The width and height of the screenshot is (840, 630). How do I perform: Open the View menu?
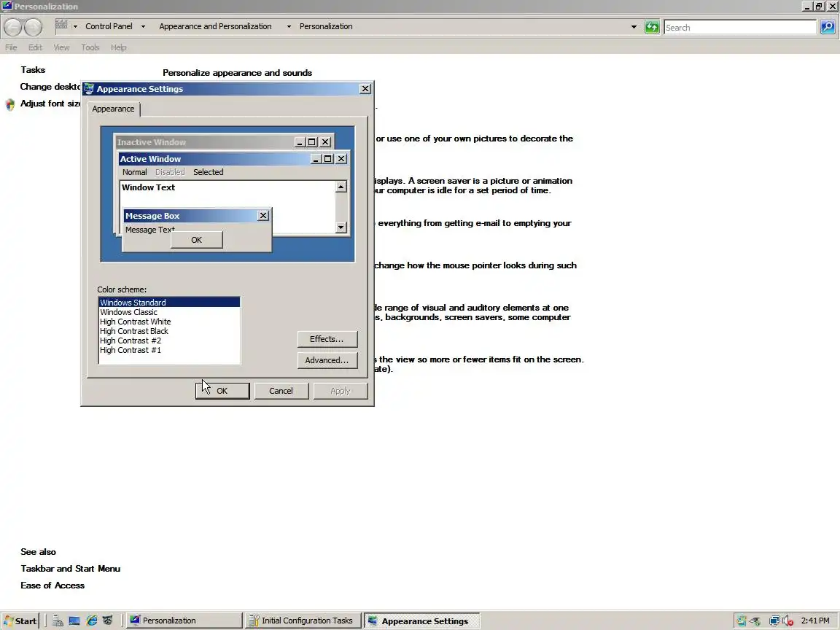[61, 47]
